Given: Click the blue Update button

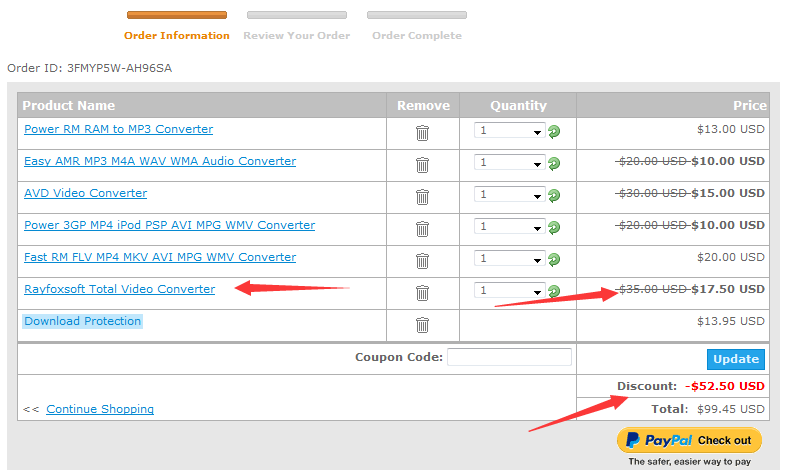Looking at the screenshot, I should point(736,359).
